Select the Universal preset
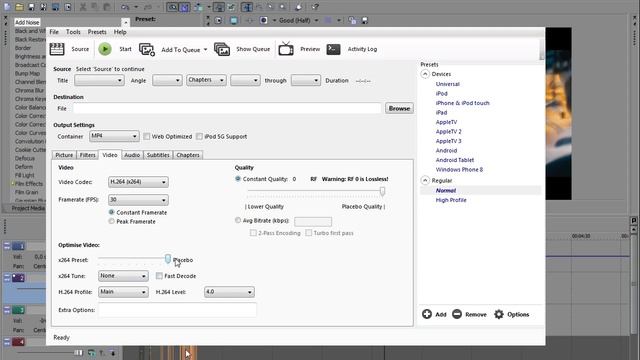This screenshot has height=360, width=640. (x=447, y=84)
